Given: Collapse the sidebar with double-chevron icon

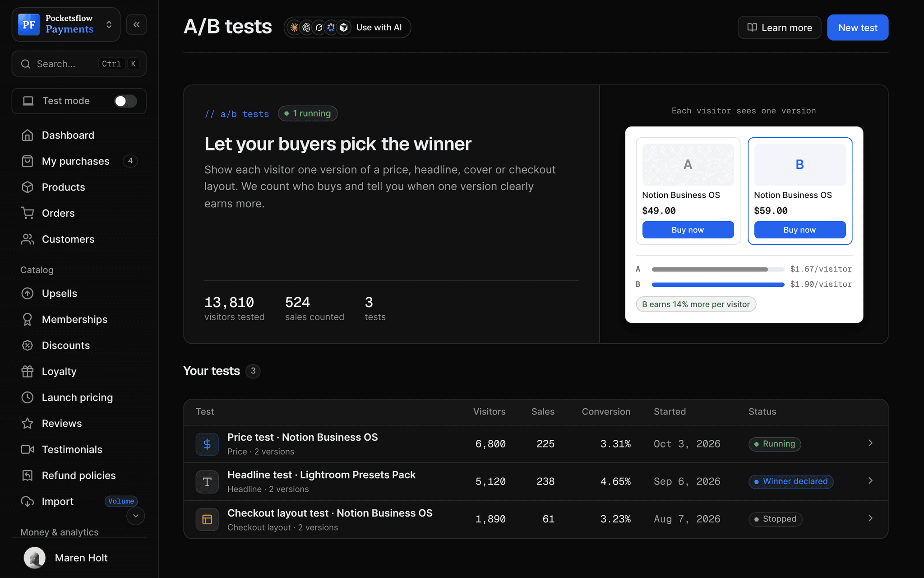Looking at the screenshot, I should point(136,24).
